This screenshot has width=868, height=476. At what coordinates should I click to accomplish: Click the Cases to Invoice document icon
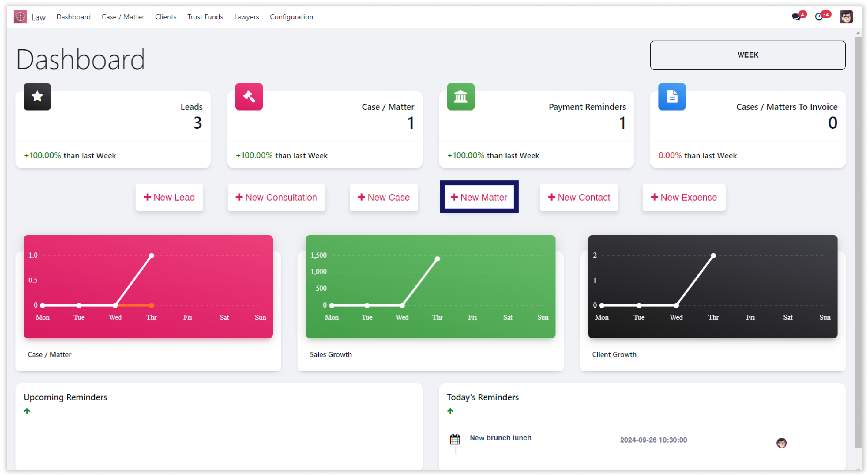(671, 97)
